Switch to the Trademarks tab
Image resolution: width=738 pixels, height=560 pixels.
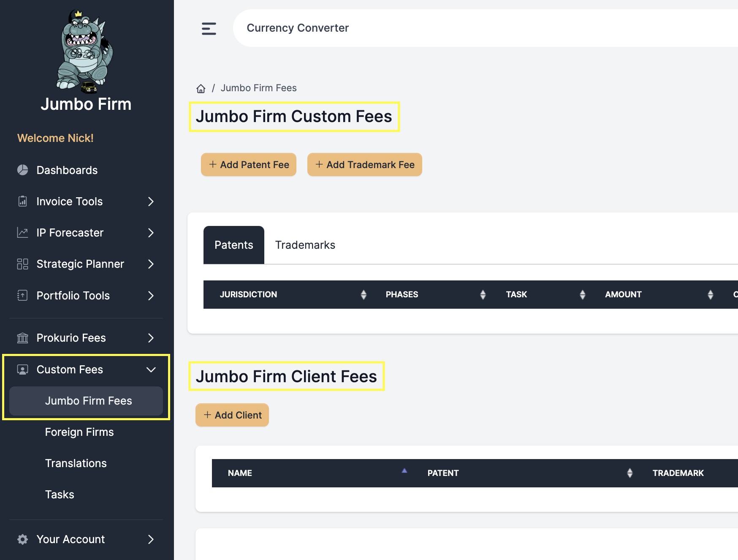[305, 245]
